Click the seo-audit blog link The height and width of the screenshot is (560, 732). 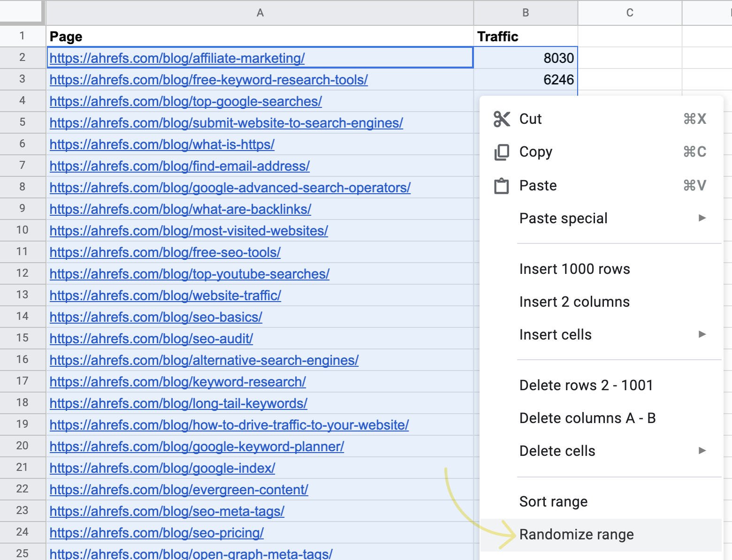click(x=151, y=339)
